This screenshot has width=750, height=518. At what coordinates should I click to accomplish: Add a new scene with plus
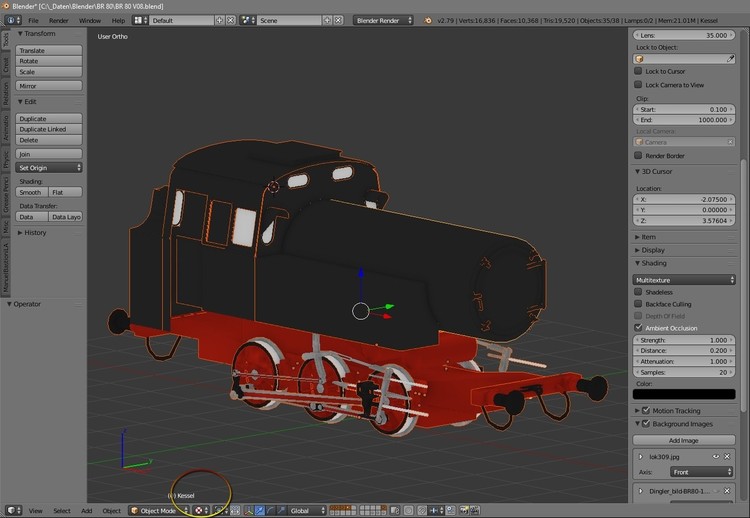pyautogui.click(x=327, y=20)
